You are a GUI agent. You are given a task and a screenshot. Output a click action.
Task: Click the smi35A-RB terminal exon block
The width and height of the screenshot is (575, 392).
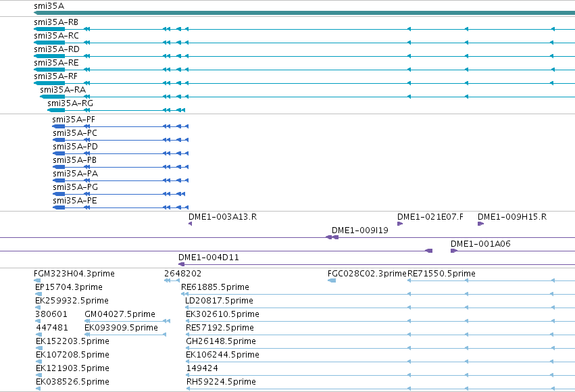click(x=49, y=29)
